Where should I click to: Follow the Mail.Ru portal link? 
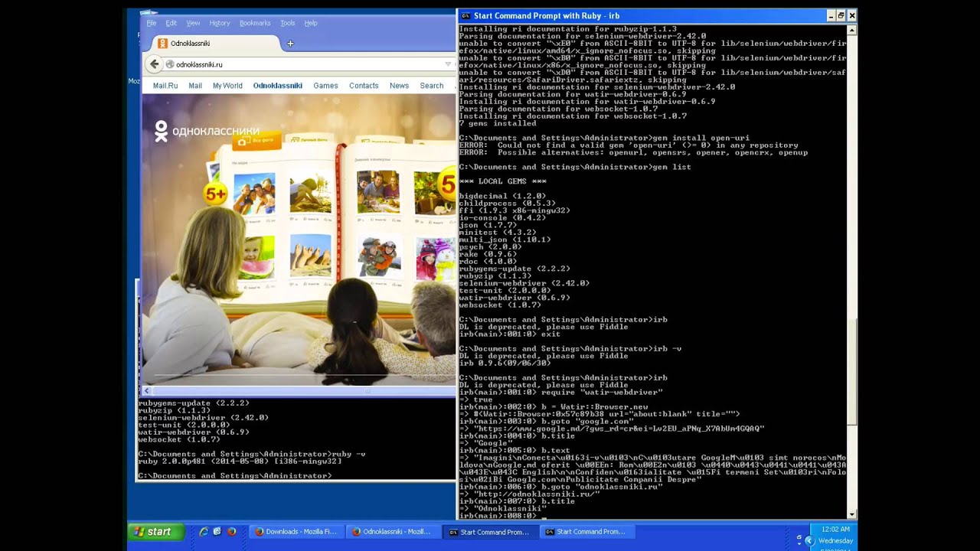(x=165, y=86)
